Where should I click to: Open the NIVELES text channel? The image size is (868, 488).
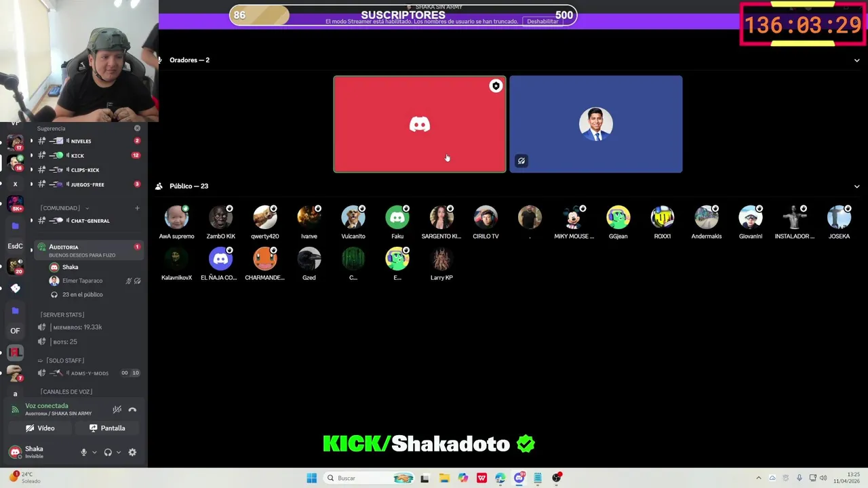click(88, 141)
